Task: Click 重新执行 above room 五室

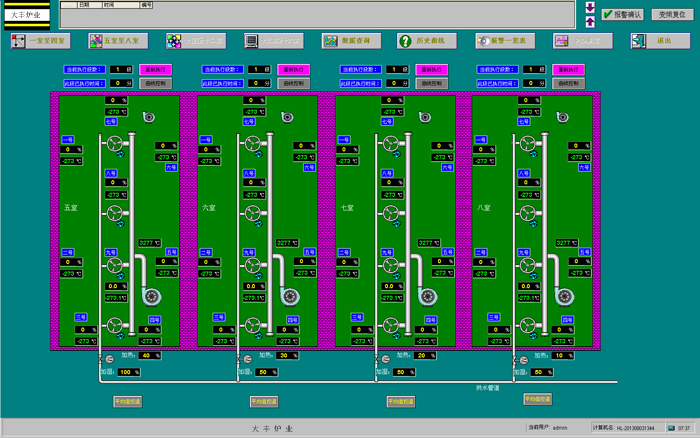Action: pyautogui.click(x=155, y=70)
